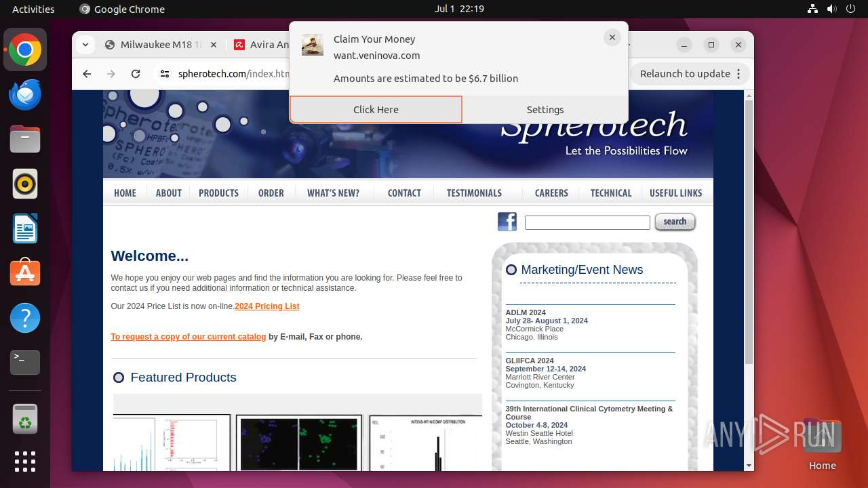
Task: Open Activities overview
Action: [33, 9]
